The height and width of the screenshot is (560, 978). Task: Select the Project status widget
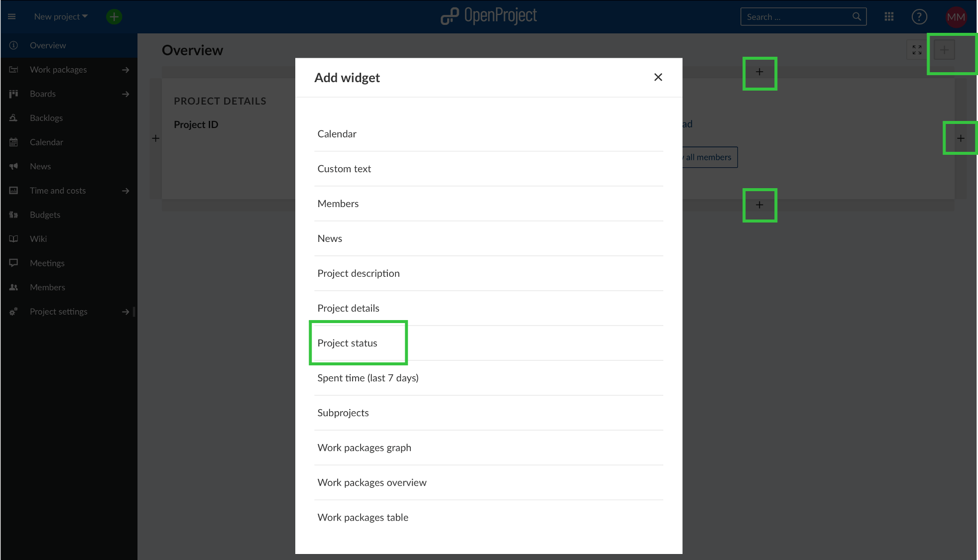[x=347, y=342]
